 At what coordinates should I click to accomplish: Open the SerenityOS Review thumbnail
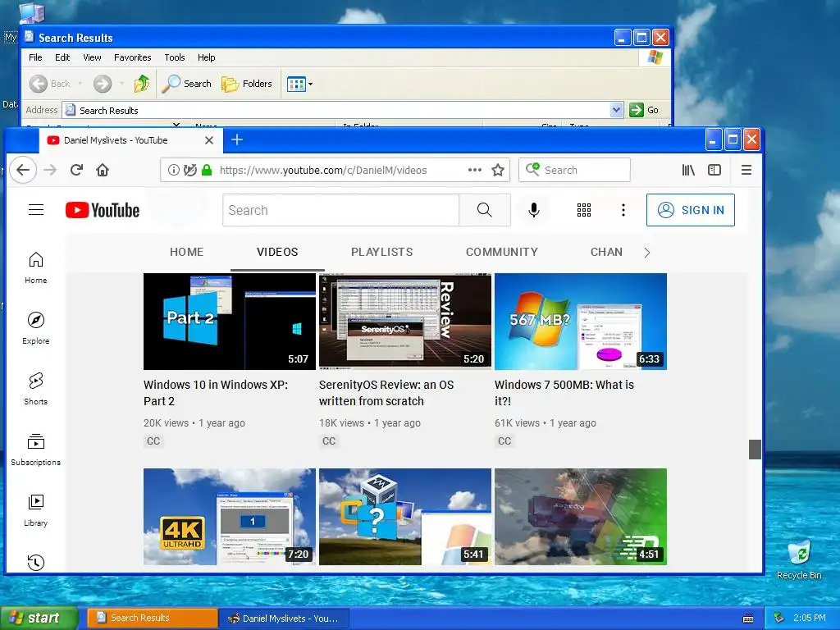[x=405, y=322]
